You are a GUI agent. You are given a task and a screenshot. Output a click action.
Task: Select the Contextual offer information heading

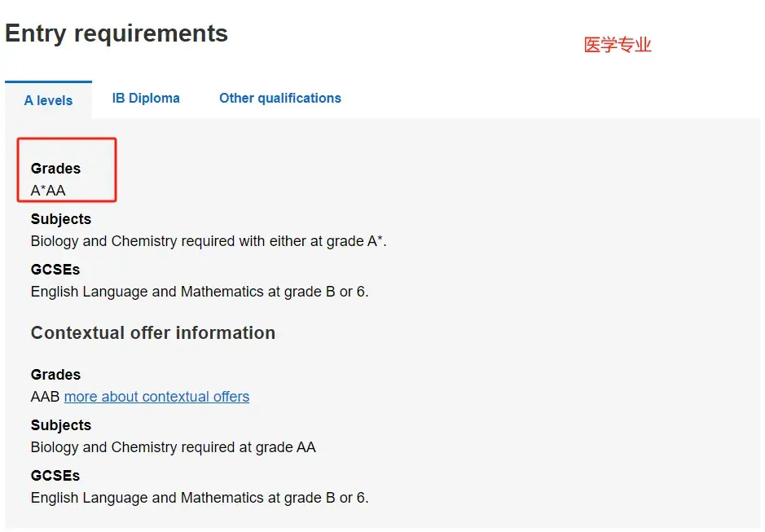[x=152, y=332]
